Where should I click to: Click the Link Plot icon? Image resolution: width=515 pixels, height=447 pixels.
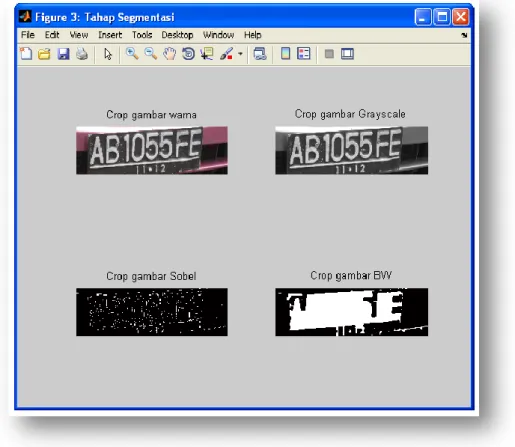click(260, 54)
